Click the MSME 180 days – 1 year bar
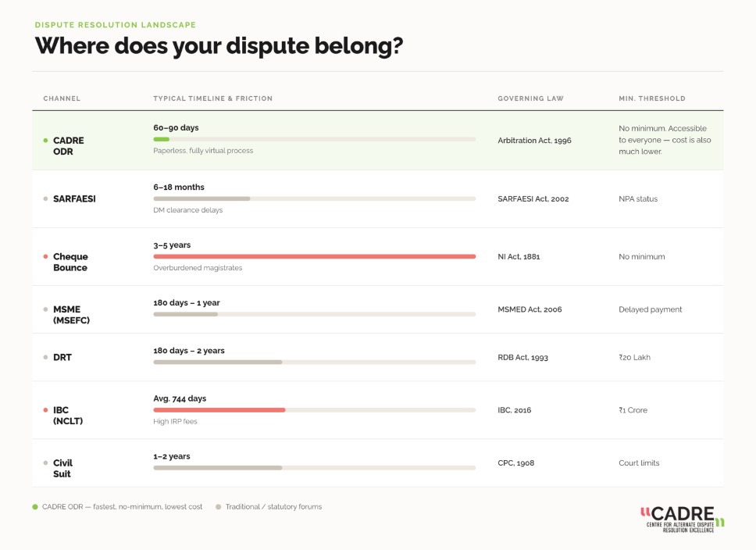This screenshot has width=756, height=550. [315, 315]
